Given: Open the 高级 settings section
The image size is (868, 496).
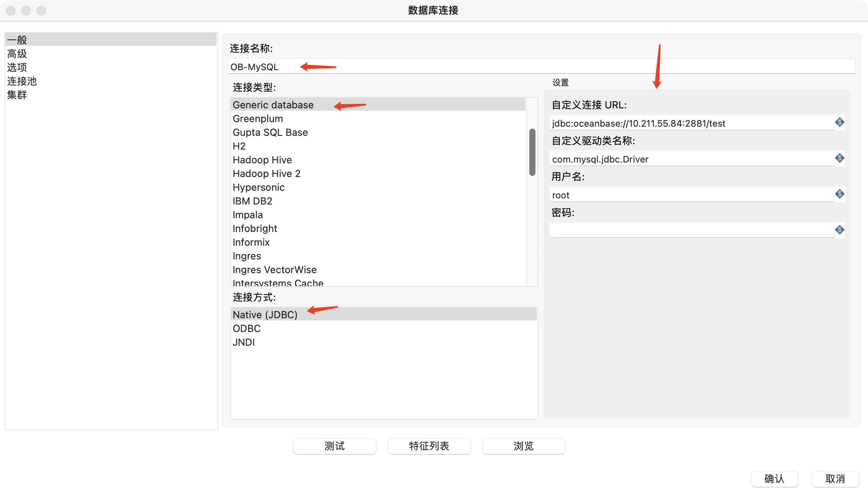Looking at the screenshot, I should click(x=17, y=54).
